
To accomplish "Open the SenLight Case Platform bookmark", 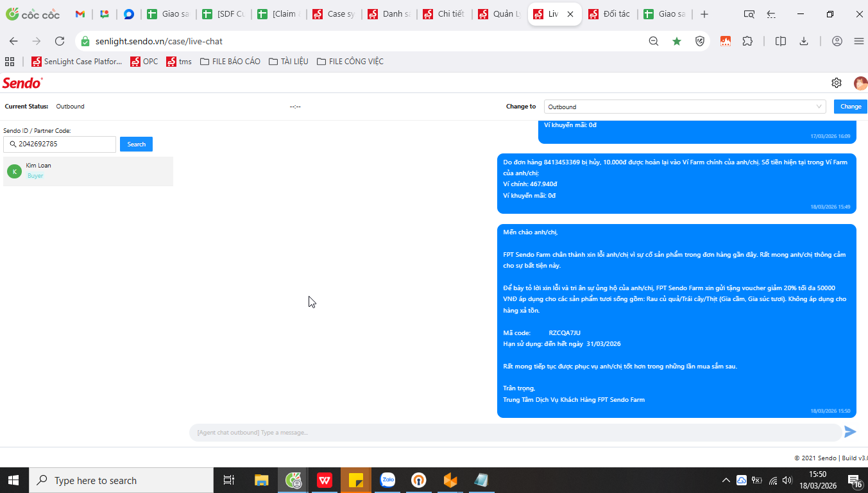I will (x=76, y=62).
